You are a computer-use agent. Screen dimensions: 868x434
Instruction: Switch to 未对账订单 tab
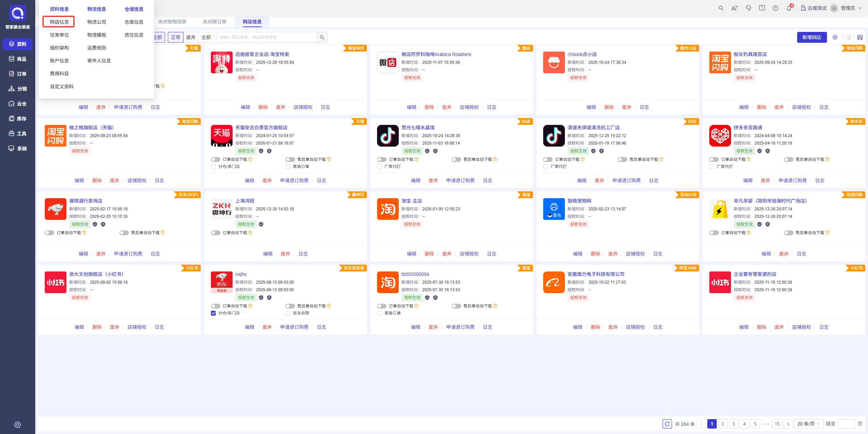coord(214,22)
